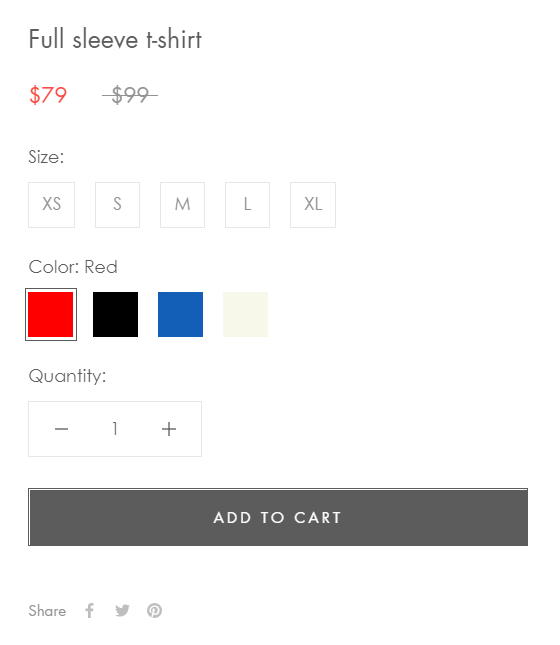The image size is (560, 645).
Task: Share the product on Twitter
Action: coord(122,610)
